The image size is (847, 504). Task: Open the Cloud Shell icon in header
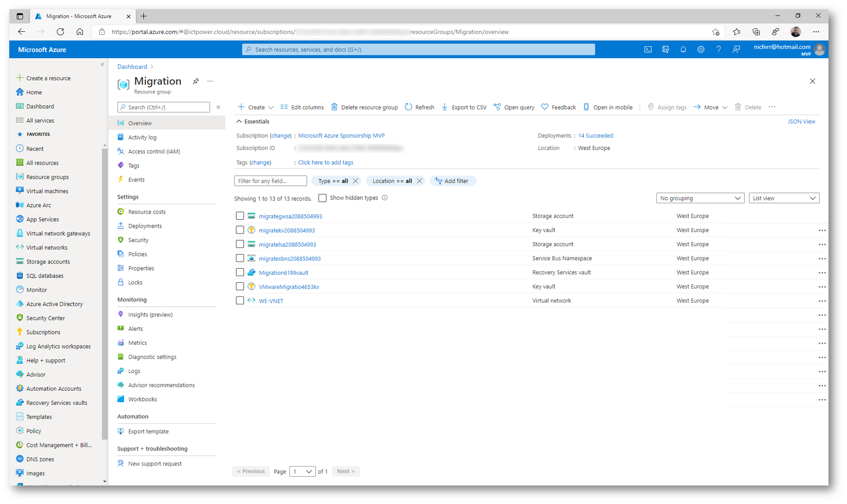point(648,49)
